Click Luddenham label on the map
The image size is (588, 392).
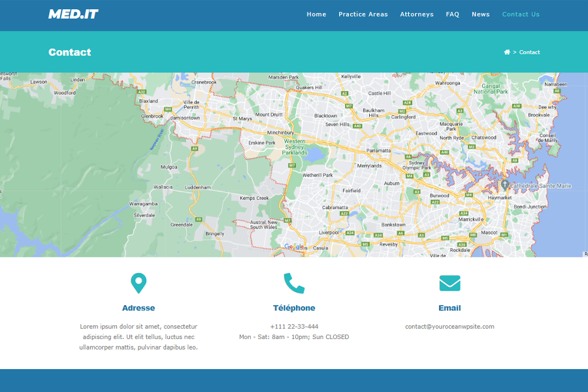tap(197, 188)
